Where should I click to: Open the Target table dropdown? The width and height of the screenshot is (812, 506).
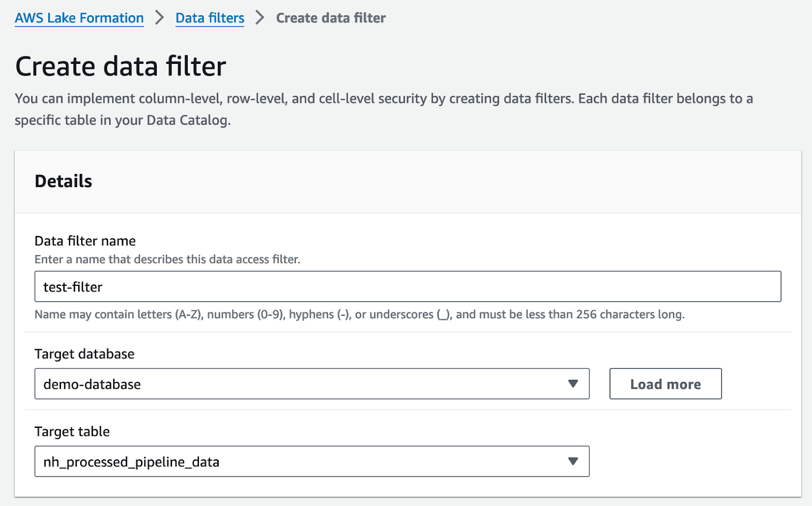(312, 461)
